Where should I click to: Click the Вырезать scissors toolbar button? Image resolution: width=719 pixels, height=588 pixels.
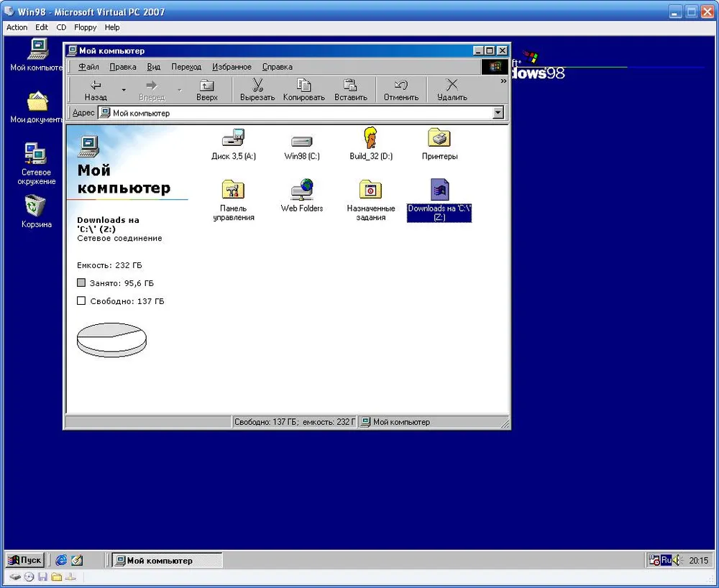click(x=257, y=90)
